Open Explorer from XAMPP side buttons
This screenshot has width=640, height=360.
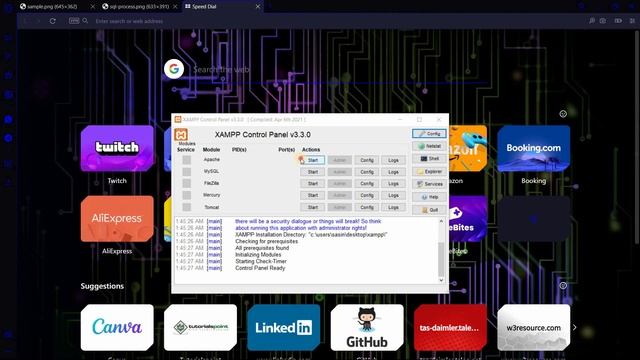tap(429, 171)
